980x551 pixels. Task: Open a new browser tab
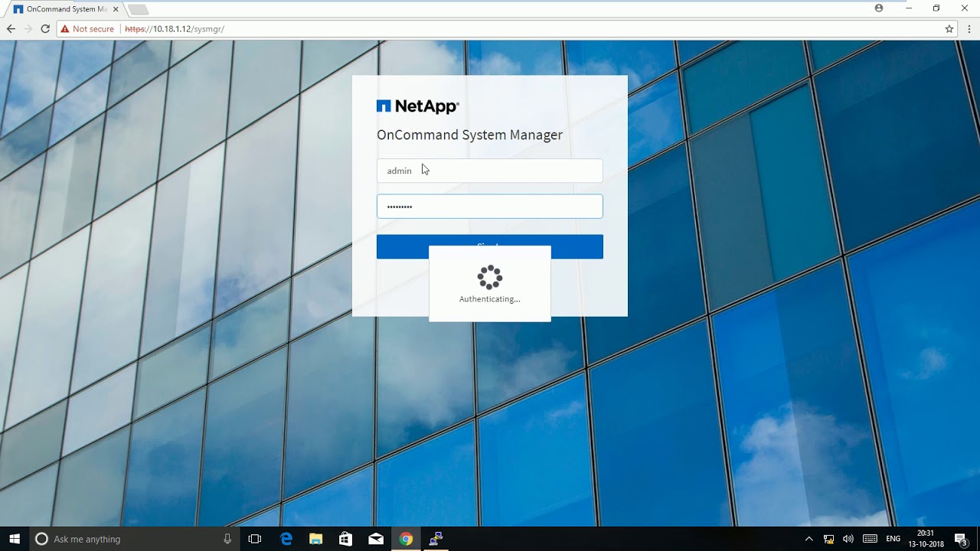(138, 9)
